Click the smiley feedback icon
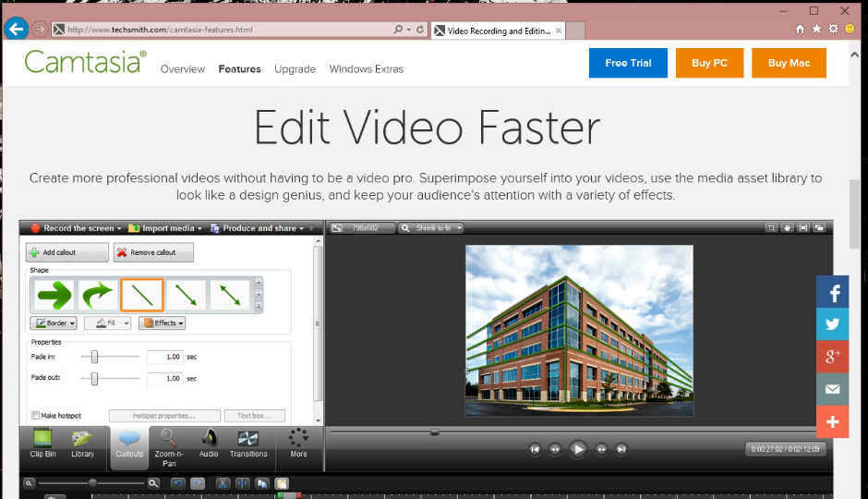Image resolution: width=868 pixels, height=499 pixels. pos(850,30)
